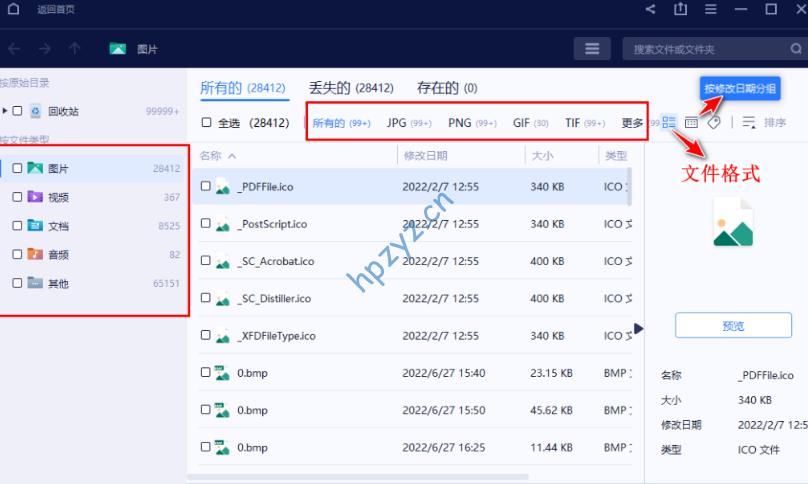Image resolution: width=808 pixels, height=484 pixels.
Task: Click 返回首页 return home link
Action: pyautogui.click(x=55, y=9)
